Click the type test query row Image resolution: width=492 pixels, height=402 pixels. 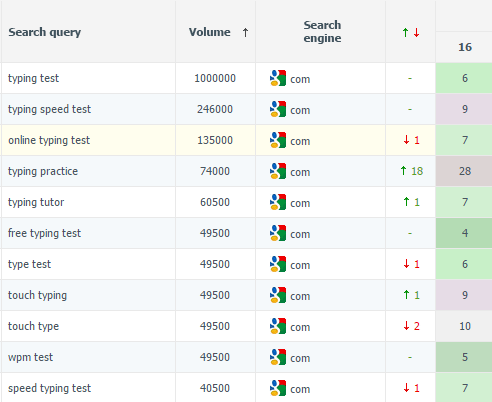click(246, 264)
